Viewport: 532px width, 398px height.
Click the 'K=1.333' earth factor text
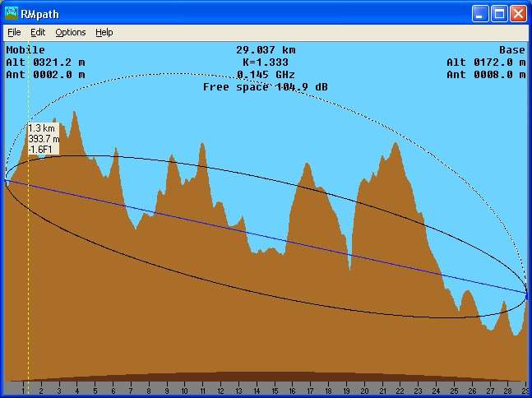(266, 62)
